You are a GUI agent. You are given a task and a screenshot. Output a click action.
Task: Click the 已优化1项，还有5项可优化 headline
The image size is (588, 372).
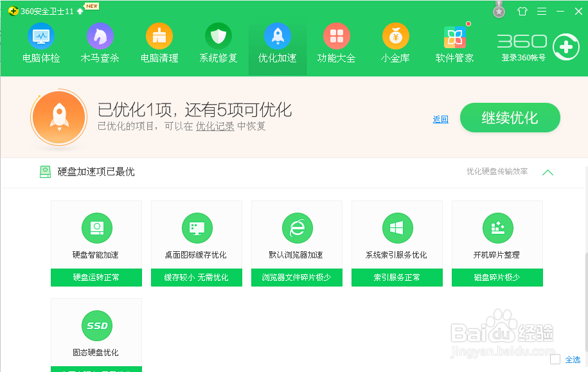coord(195,110)
